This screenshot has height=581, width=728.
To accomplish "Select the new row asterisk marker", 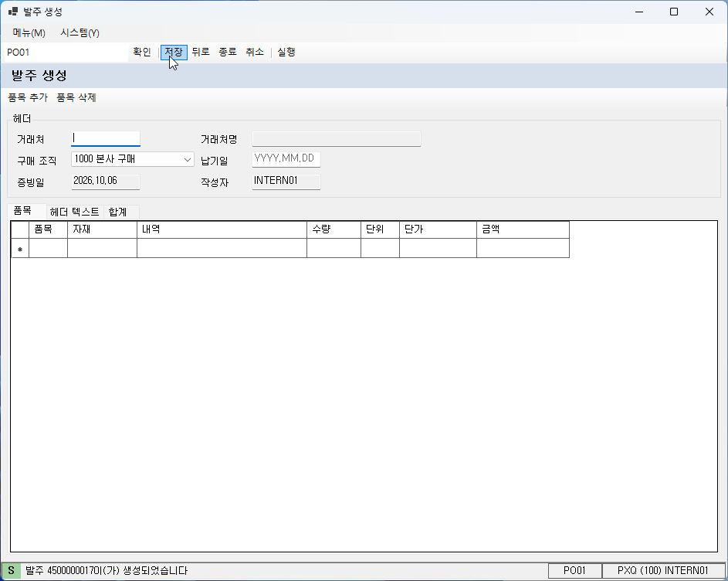I will click(20, 248).
